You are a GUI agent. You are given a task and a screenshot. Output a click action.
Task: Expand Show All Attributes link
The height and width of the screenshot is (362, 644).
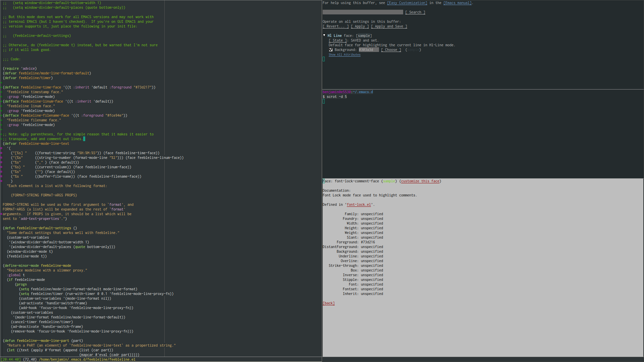344,55
